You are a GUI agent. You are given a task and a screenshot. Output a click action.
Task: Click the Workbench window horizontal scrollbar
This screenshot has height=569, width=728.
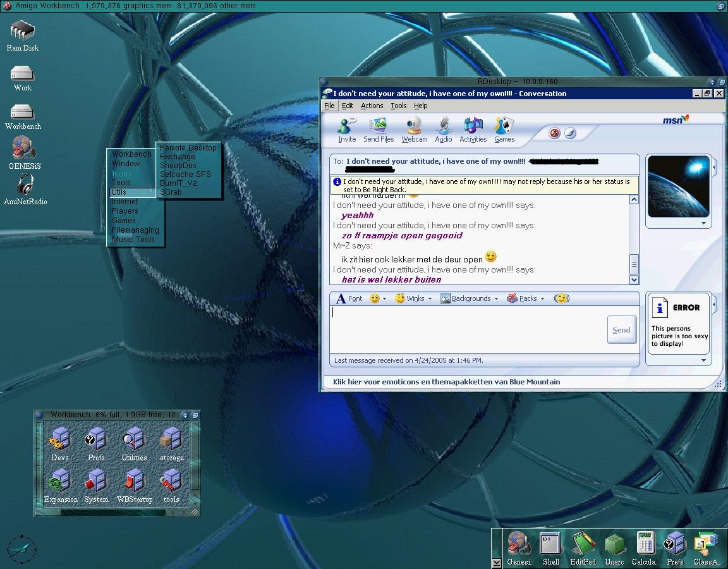113,512
